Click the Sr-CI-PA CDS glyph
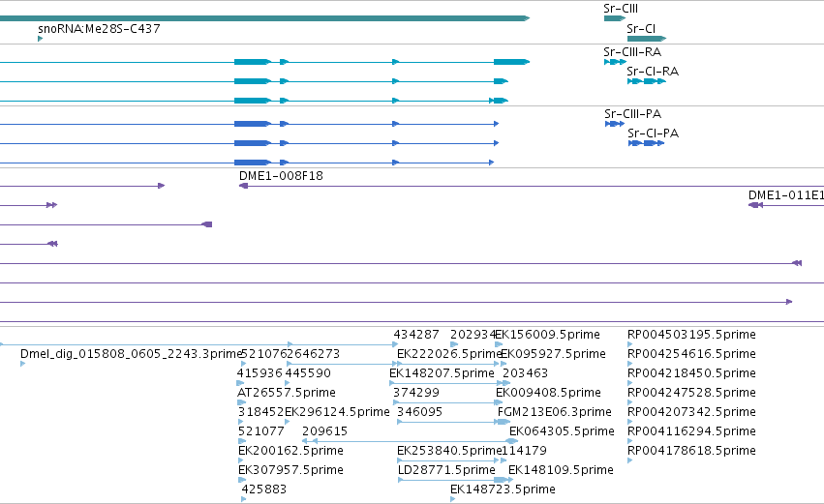 [x=647, y=143]
